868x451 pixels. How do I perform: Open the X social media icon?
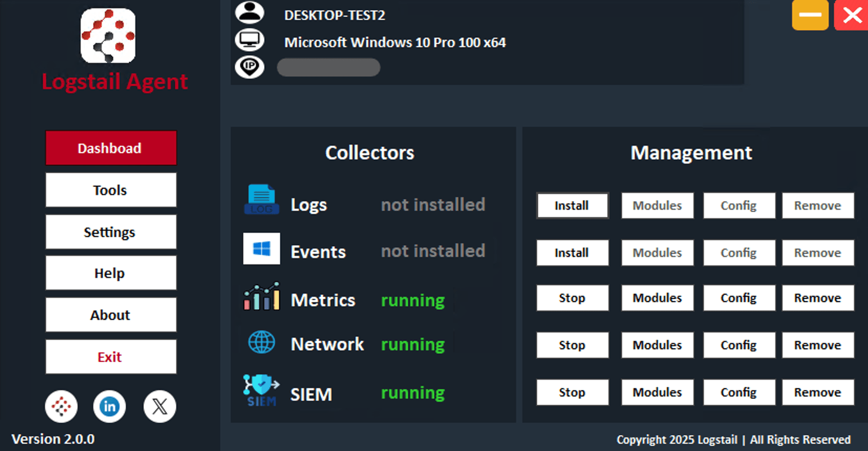point(160,406)
